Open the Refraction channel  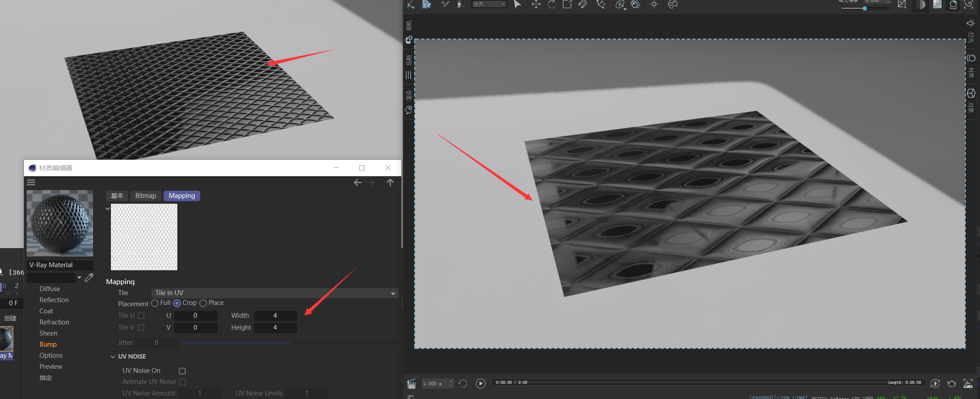coord(54,322)
